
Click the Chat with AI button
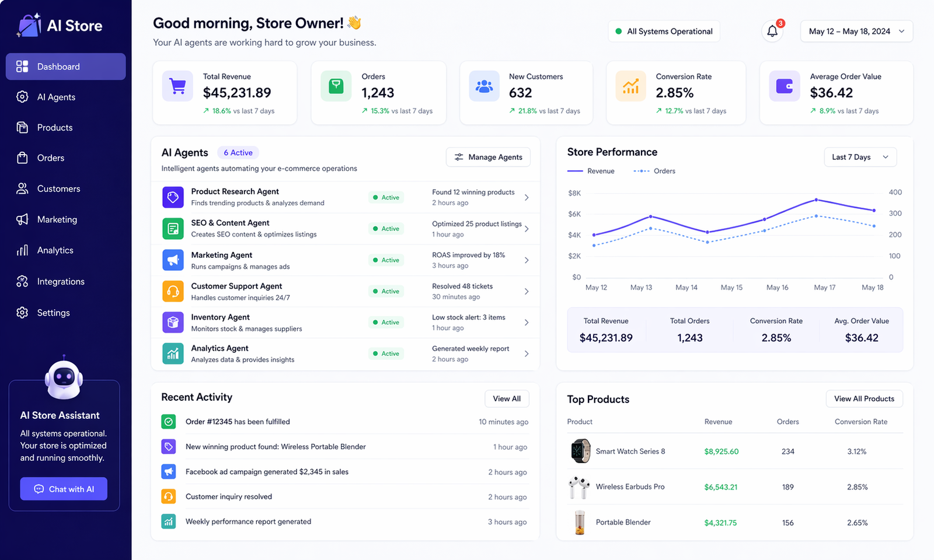(64, 489)
